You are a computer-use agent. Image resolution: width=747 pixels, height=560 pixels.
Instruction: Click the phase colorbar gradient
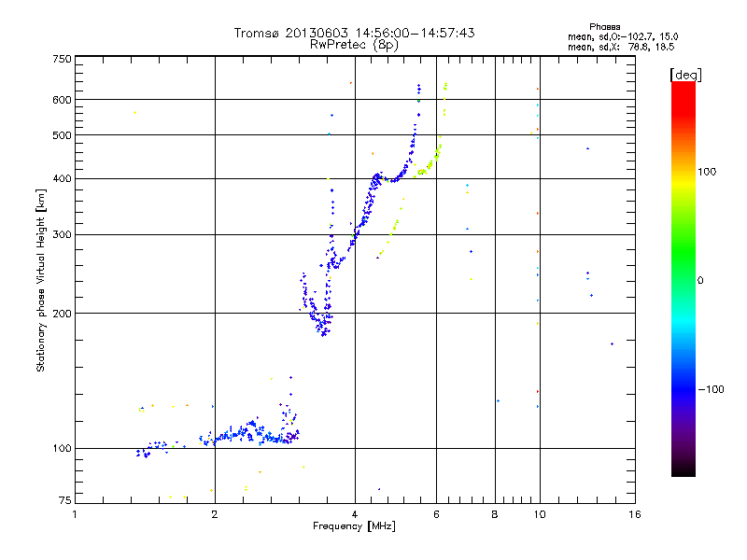point(684,278)
